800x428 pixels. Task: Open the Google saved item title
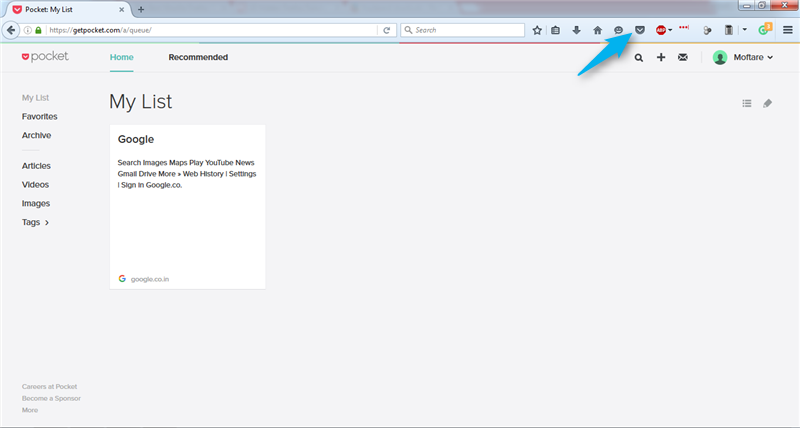click(x=136, y=139)
